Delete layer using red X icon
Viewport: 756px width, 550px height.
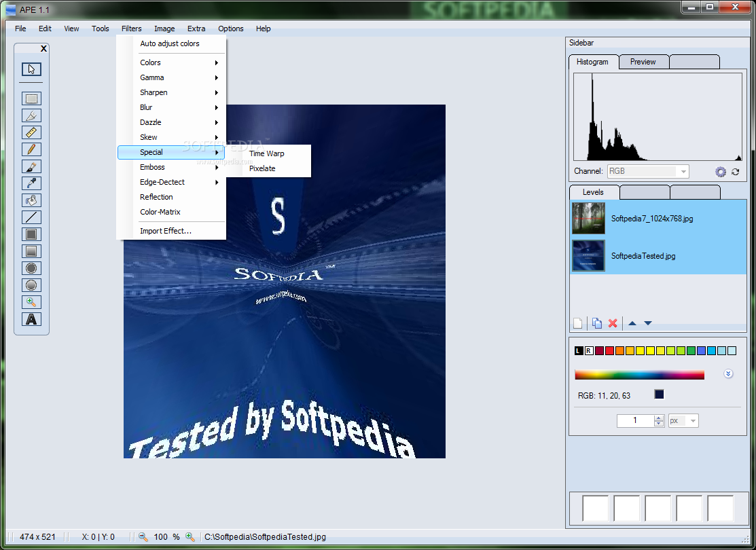pyautogui.click(x=613, y=323)
